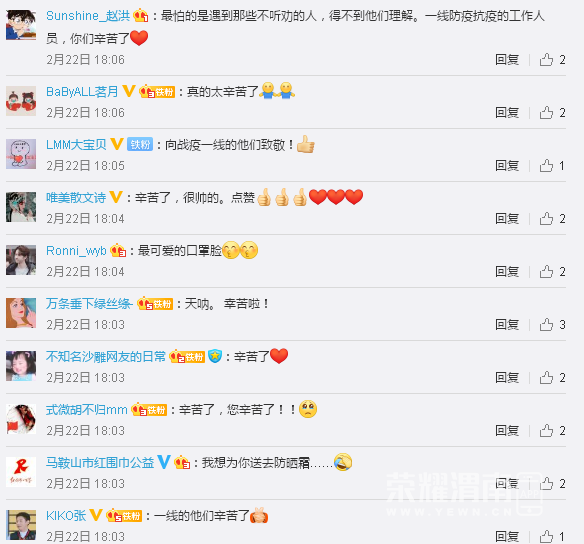584x544 pixels.
Task: Open KIKO张 profile link
Action: [x=66, y=515]
